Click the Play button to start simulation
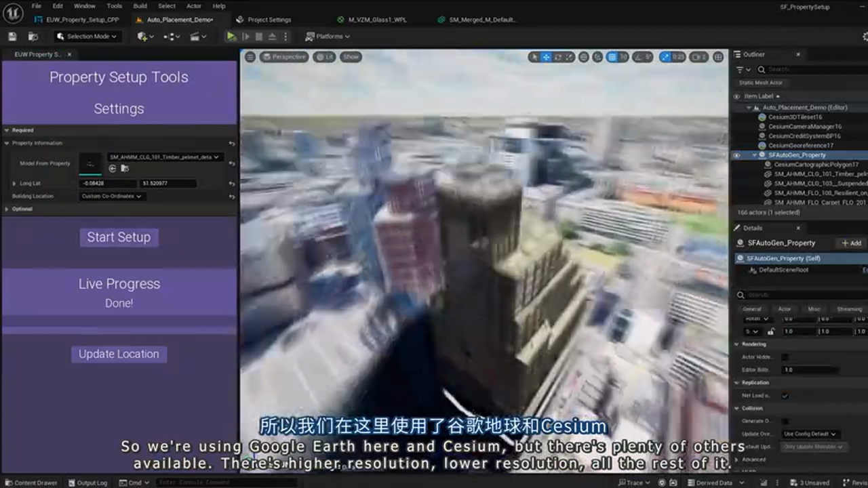 coord(231,37)
